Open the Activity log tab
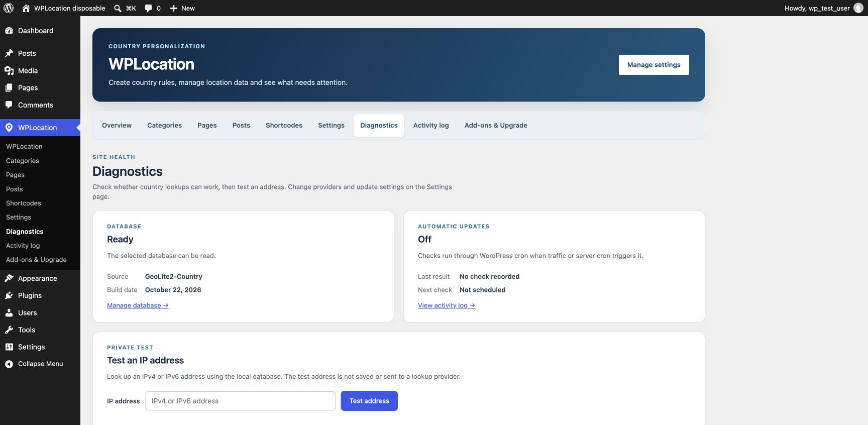This screenshot has width=868, height=425. point(431,126)
